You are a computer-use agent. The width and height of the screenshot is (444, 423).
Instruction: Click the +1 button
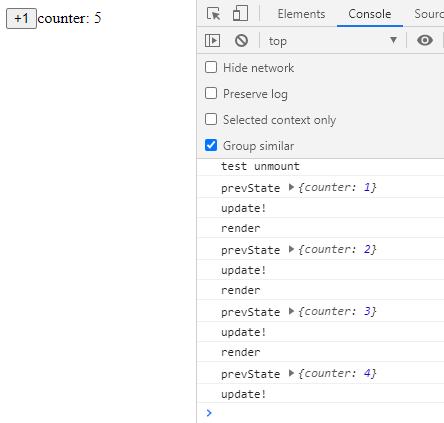(21, 18)
